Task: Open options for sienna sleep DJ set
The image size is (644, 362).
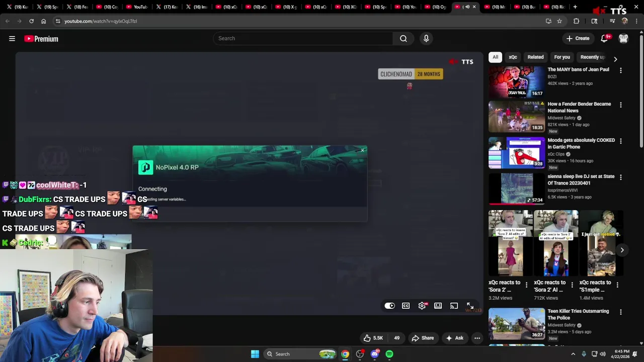Action: (x=620, y=177)
